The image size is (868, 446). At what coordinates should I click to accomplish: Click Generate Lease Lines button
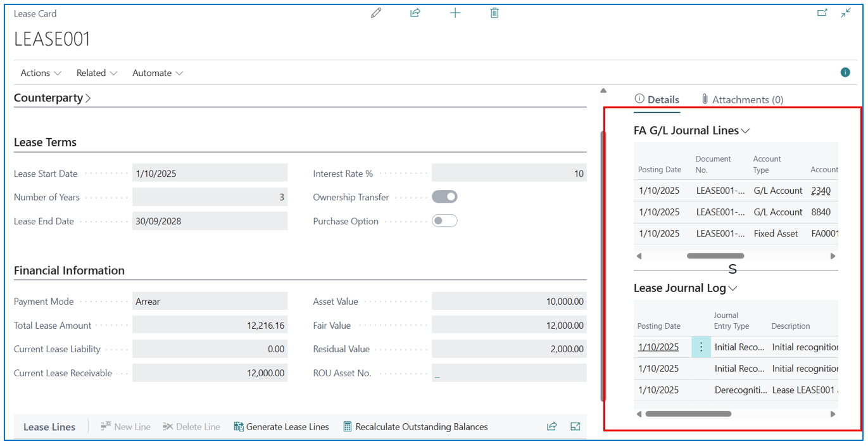pos(281,427)
